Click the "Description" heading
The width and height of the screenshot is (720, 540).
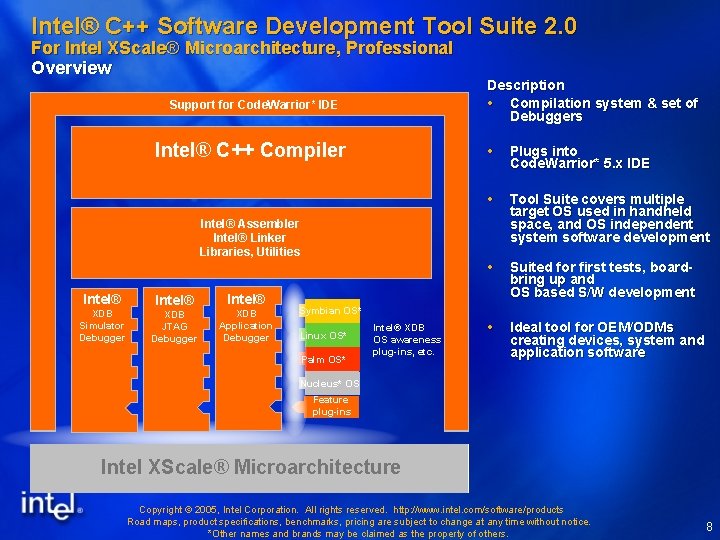coord(526,85)
